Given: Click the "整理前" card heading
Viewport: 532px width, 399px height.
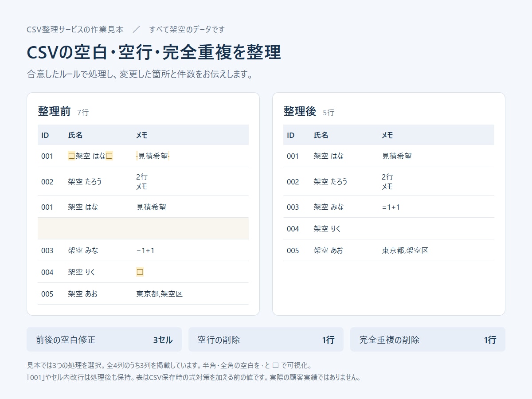Looking at the screenshot, I should [54, 111].
